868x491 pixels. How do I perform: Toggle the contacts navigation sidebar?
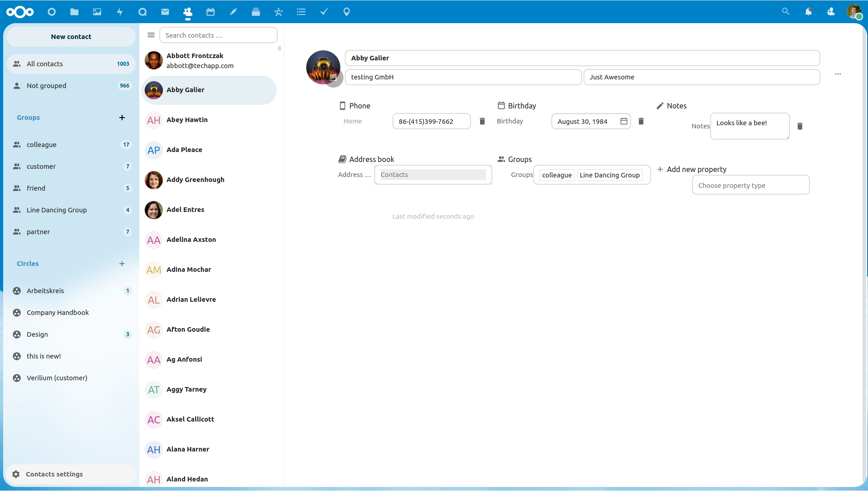(151, 35)
